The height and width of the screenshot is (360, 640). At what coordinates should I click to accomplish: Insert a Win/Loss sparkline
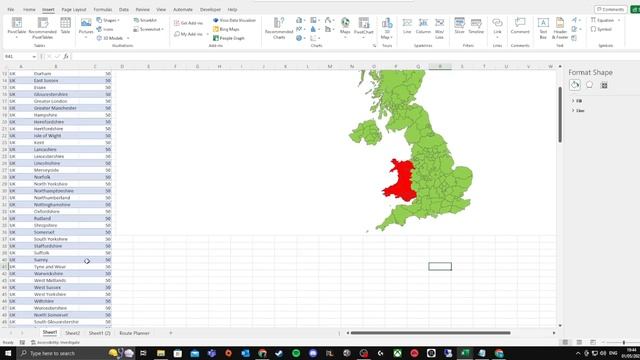pos(440,28)
